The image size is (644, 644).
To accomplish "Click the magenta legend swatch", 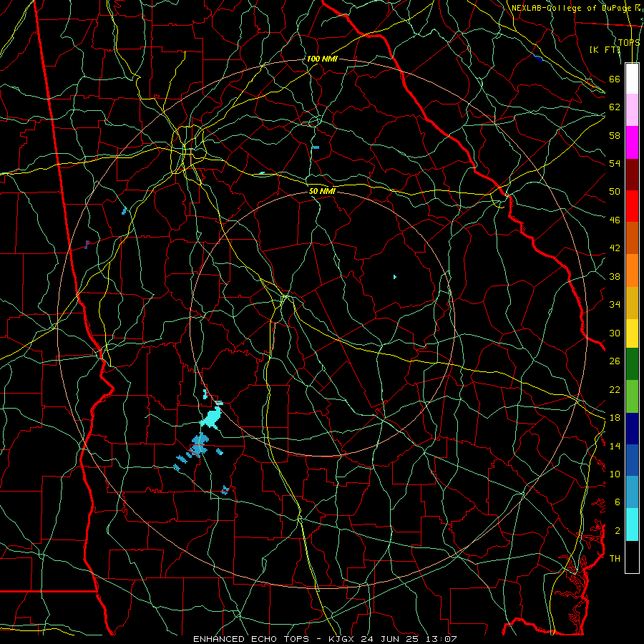I will (632, 142).
